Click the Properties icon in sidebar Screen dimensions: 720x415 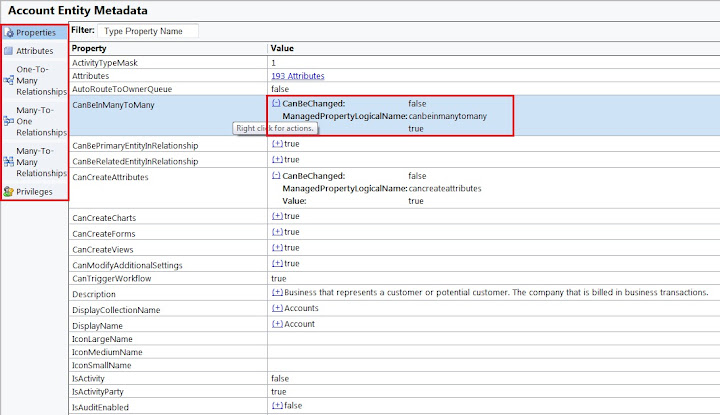9,33
